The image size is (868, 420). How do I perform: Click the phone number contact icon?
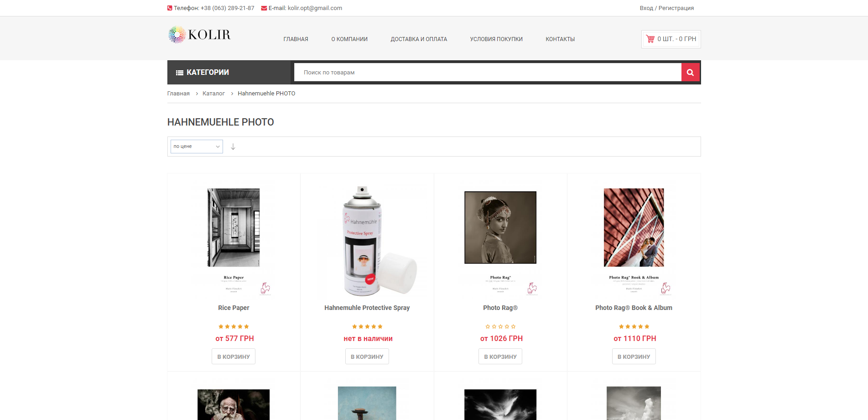170,8
